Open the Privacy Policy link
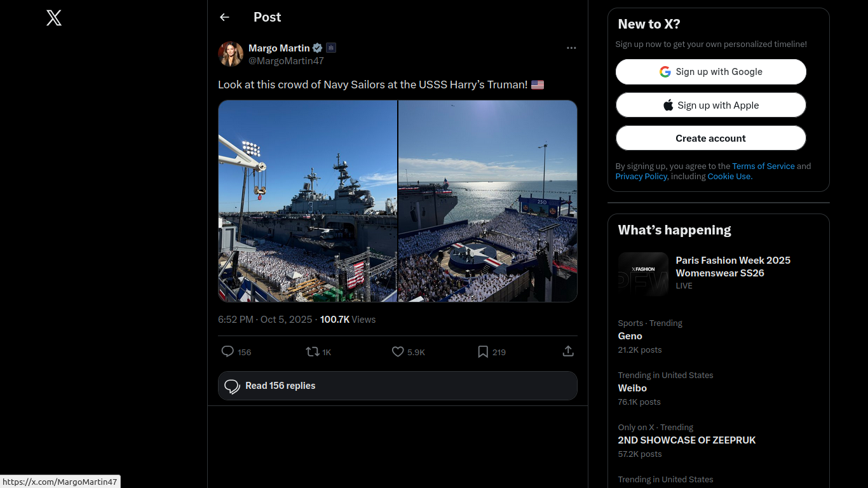 [x=641, y=177]
